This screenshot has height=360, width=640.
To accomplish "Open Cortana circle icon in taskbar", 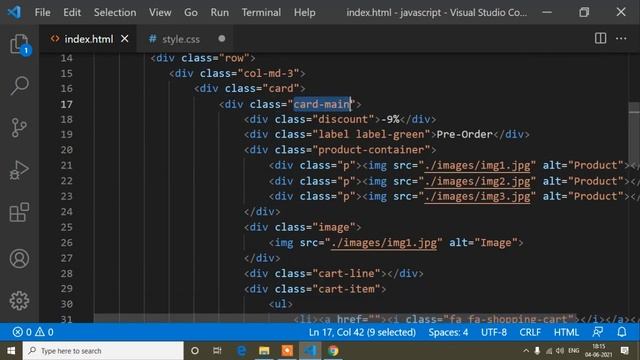I will [x=195, y=351].
